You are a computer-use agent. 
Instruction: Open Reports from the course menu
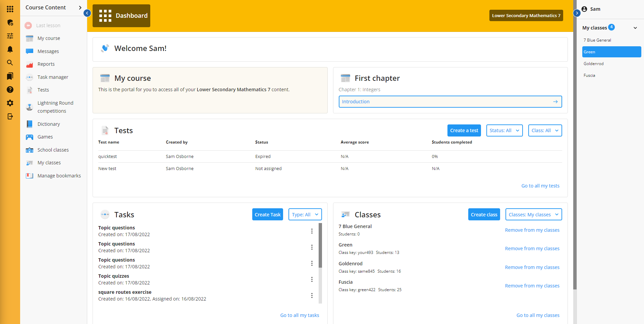click(x=46, y=64)
